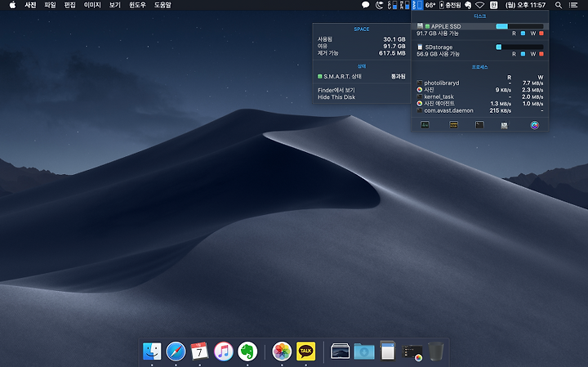Open iStat Menus app icon in bottom bar
588x367 pixels.
click(x=535, y=125)
